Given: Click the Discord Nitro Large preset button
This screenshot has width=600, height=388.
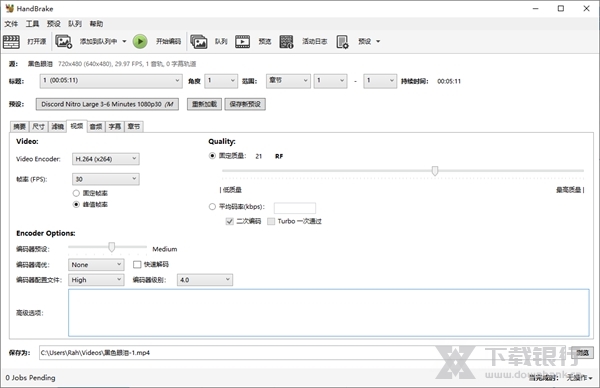Looking at the screenshot, I should (x=107, y=104).
